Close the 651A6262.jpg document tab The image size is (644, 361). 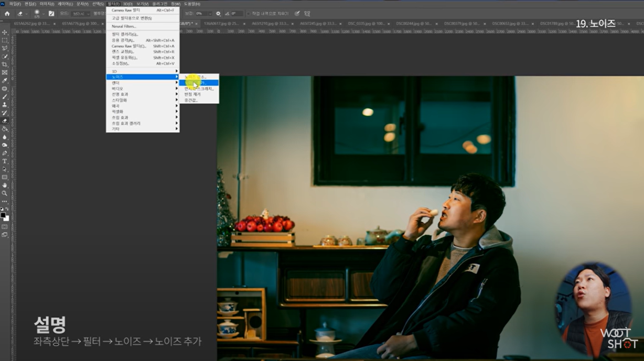click(x=55, y=23)
